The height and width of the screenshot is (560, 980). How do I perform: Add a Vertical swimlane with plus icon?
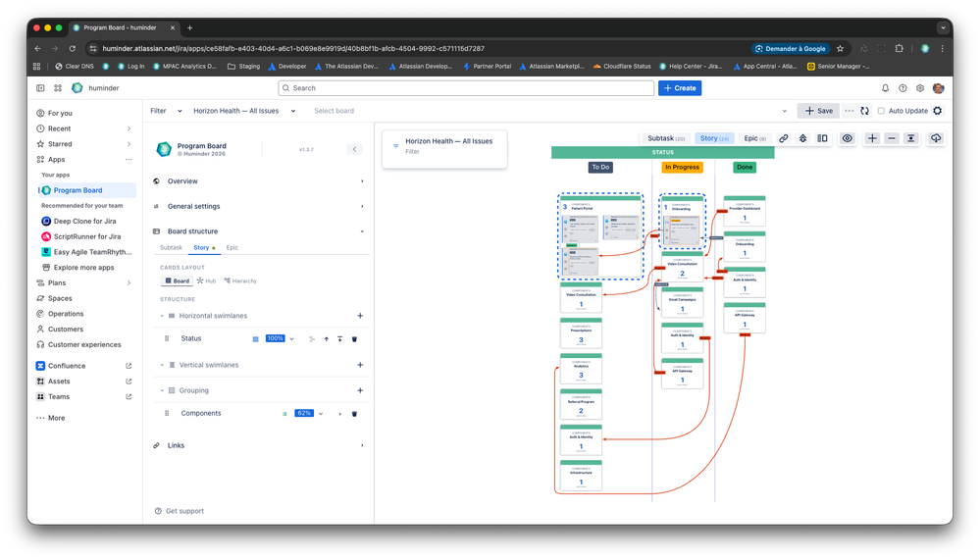(360, 365)
